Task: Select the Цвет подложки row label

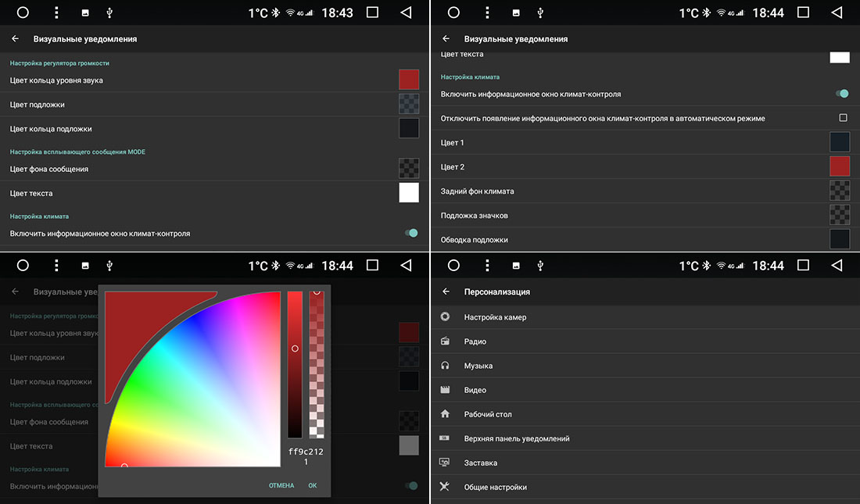Action: (x=38, y=104)
